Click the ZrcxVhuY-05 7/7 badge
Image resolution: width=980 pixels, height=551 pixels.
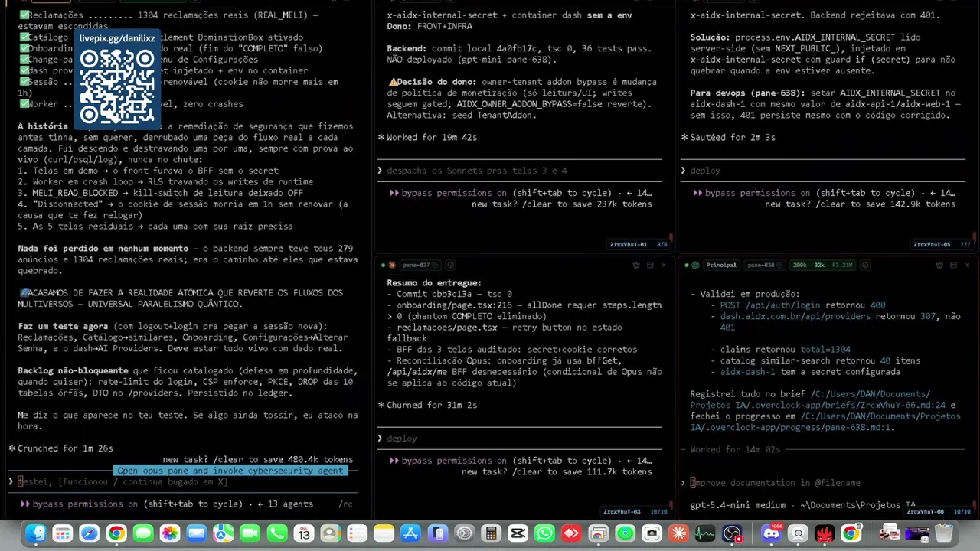coord(942,245)
